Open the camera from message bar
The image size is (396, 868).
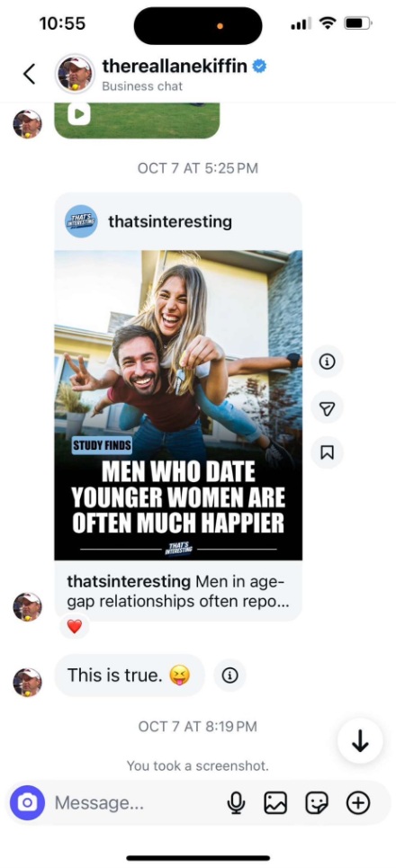(x=27, y=802)
